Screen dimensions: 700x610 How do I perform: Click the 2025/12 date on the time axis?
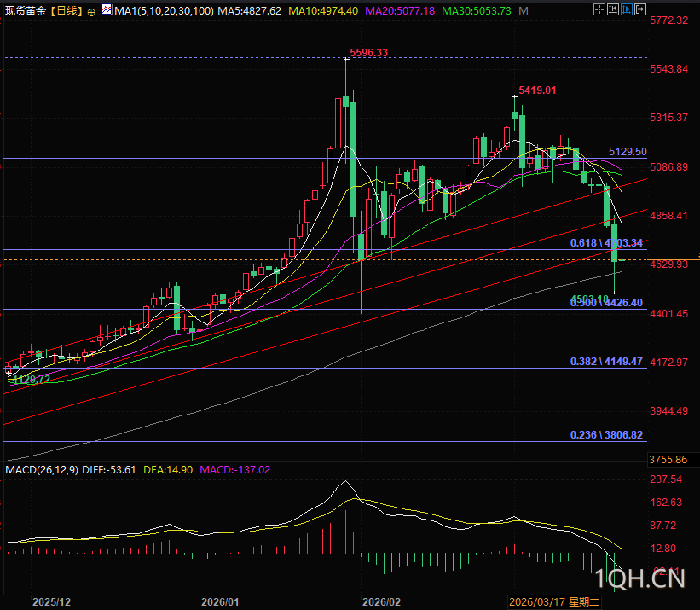click(51, 602)
